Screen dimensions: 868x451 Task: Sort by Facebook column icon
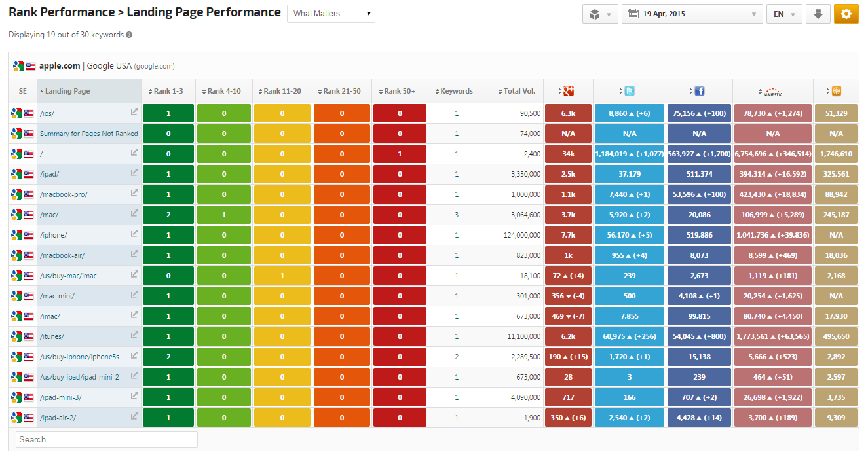click(699, 91)
